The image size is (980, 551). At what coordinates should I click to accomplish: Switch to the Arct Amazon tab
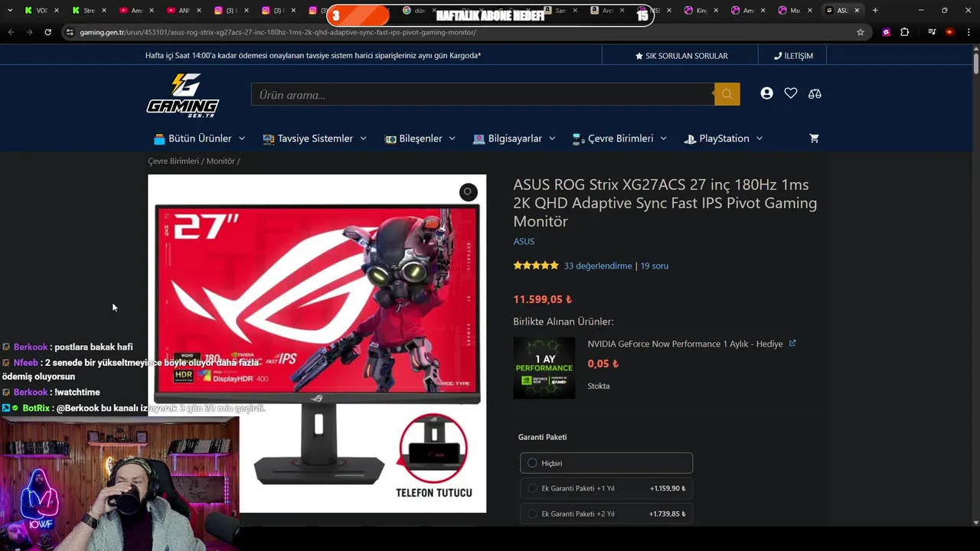[x=607, y=11]
